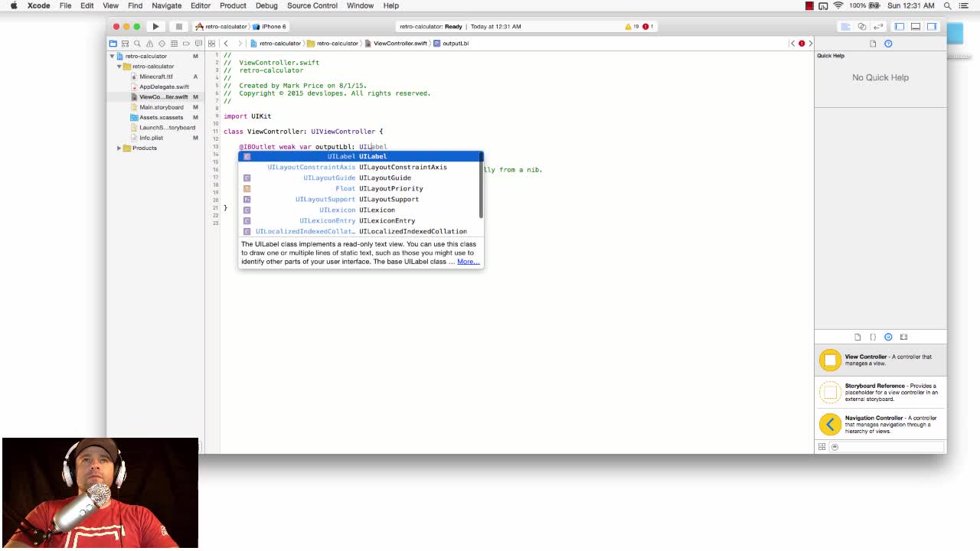Open the Issue navigator warning triangle icon

point(149,43)
